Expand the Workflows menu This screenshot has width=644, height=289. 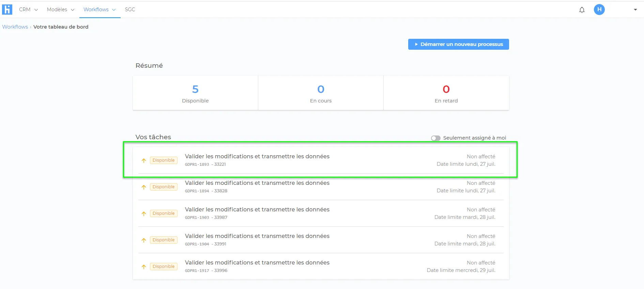coord(99,10)
